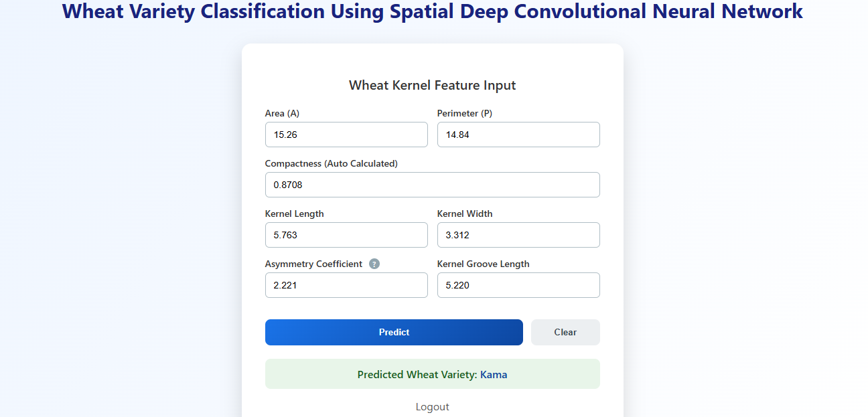This screenshot has width=868, height=417.
Task: Click the Asymmetry Coefficient help question-mark icon
Action: 374,264
